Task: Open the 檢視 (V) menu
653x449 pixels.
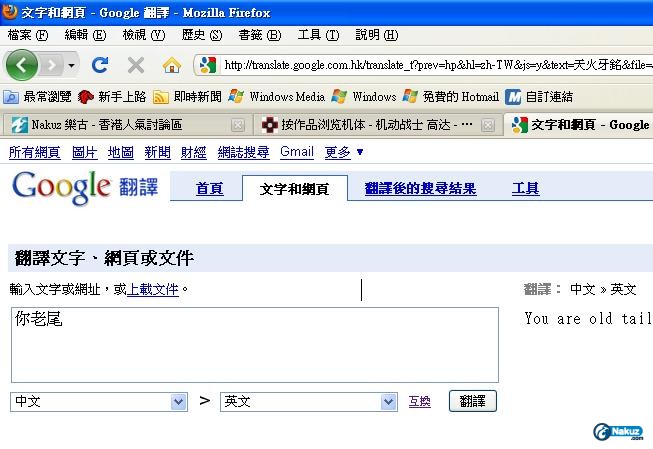Action: (144, 35)
